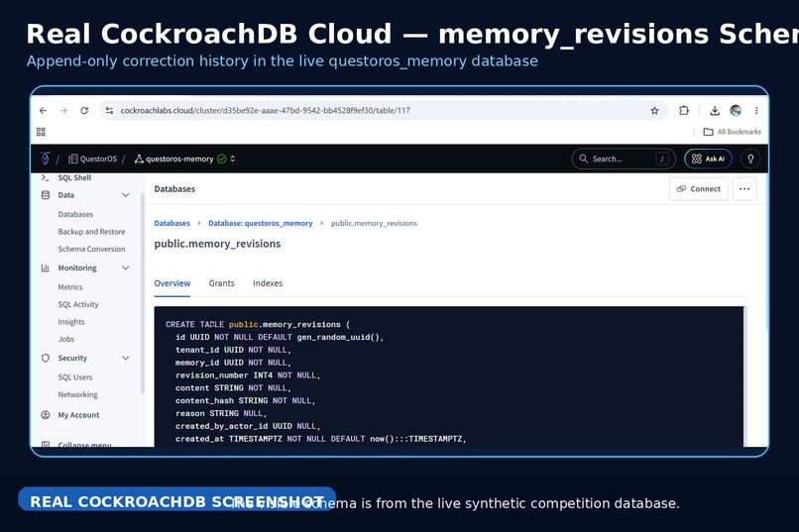Image resolution: width=799 pixels, height=532 pixels.
Task: Open Backup and Restore page
Action: click(92, 232)
